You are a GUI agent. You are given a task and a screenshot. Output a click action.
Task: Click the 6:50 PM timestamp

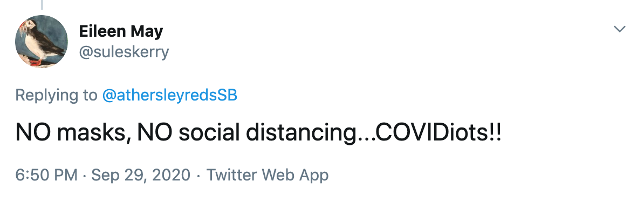coord(46,175)
